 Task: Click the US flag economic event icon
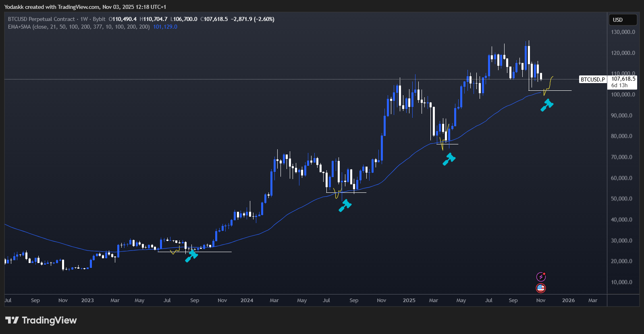click(541, 288)
